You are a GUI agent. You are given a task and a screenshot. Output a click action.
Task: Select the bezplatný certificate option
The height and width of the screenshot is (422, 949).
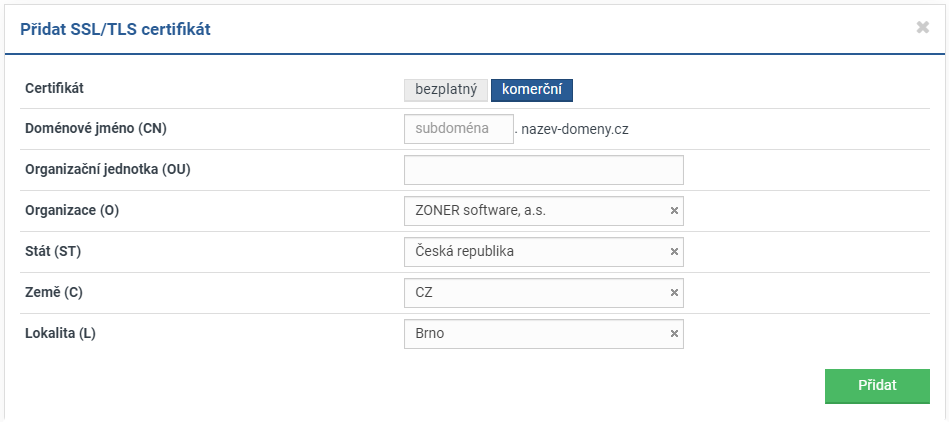click(445, 89)
